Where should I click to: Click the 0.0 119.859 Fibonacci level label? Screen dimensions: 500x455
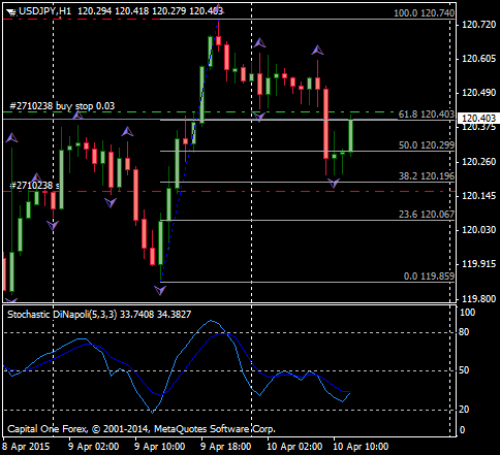click(429, 276)
